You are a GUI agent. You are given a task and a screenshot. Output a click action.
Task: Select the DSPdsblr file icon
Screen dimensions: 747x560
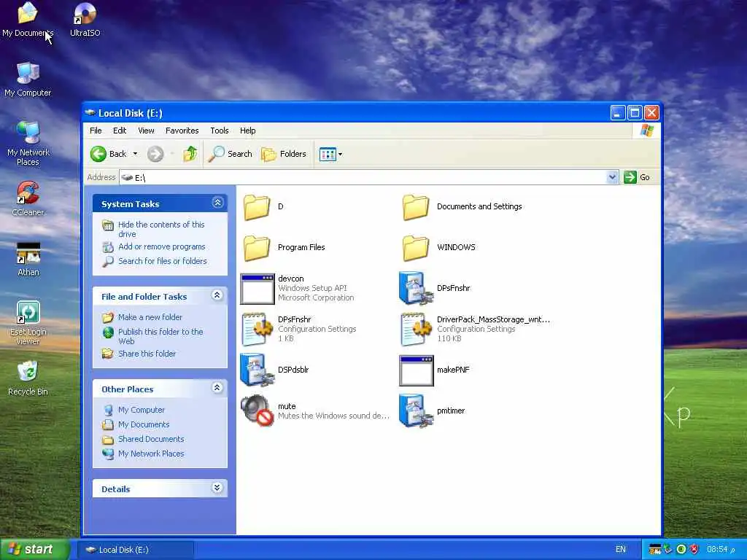(258, 370)
